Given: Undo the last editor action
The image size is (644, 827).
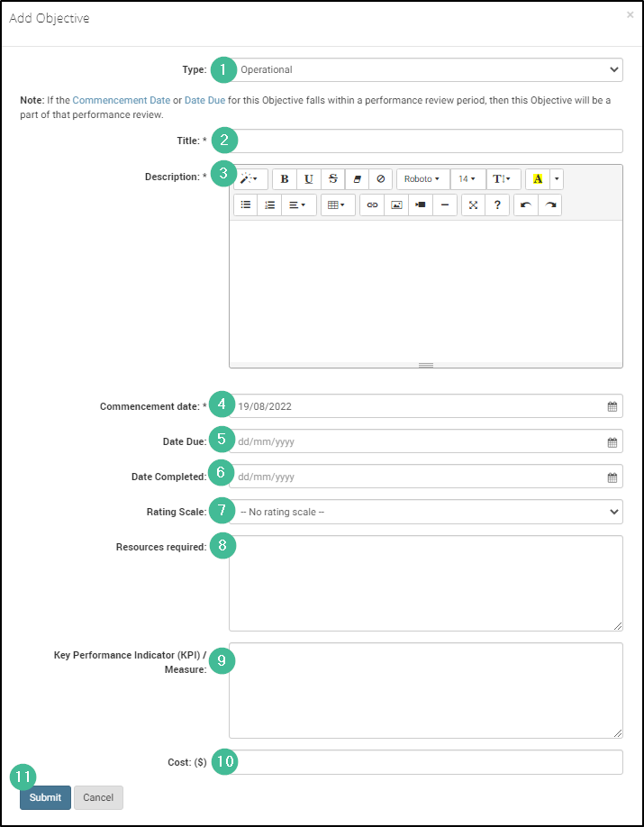Looking at the screenshot, I should coord(526,205).
